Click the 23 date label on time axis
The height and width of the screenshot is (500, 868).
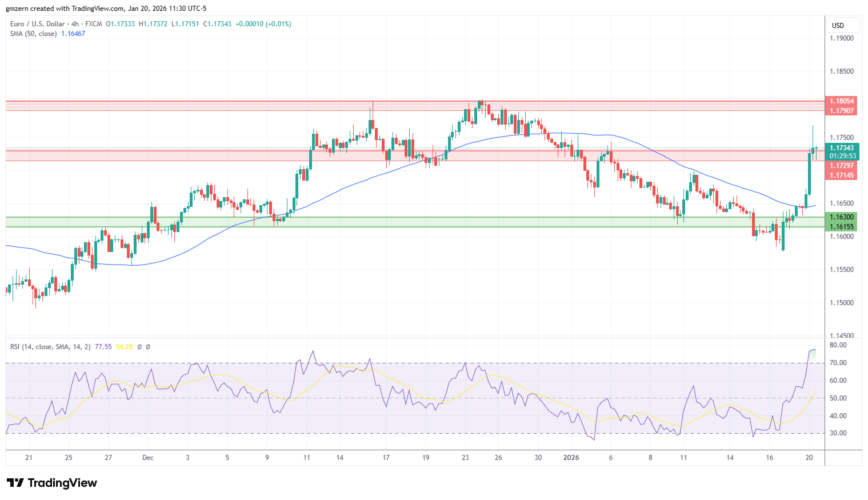(466, 458)
